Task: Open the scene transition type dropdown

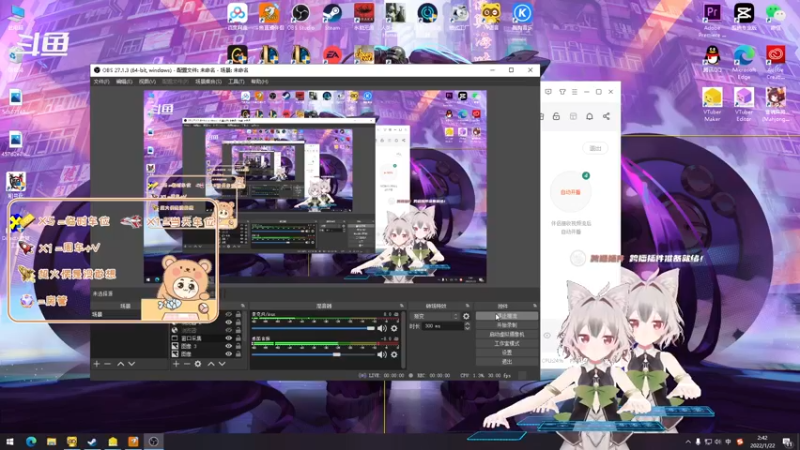Action: tap(435, 316)
